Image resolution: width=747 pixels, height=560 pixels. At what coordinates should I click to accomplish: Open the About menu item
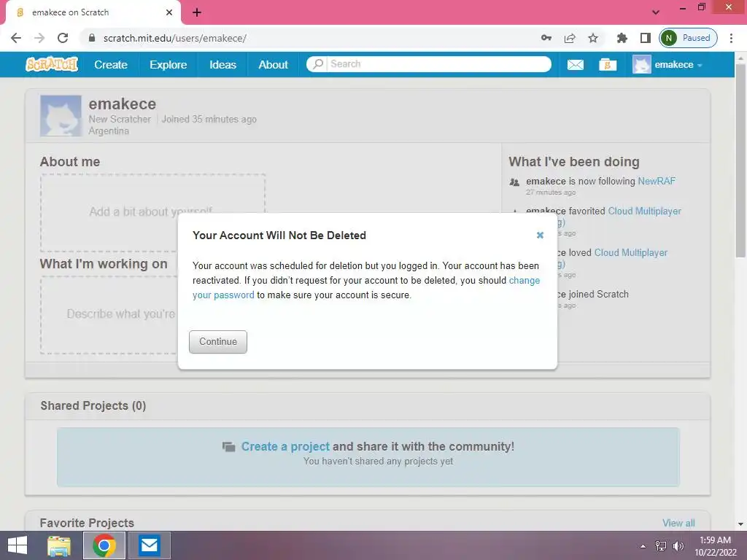click(273, 64)
